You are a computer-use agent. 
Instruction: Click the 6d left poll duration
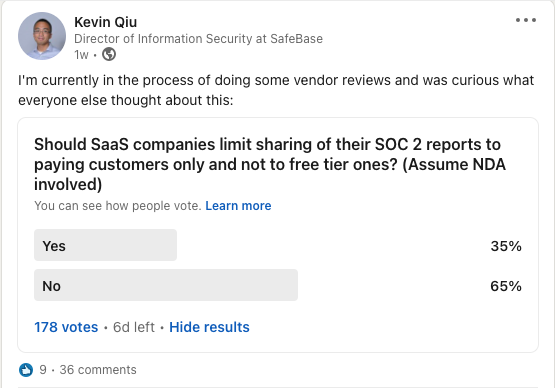[133, 327]
